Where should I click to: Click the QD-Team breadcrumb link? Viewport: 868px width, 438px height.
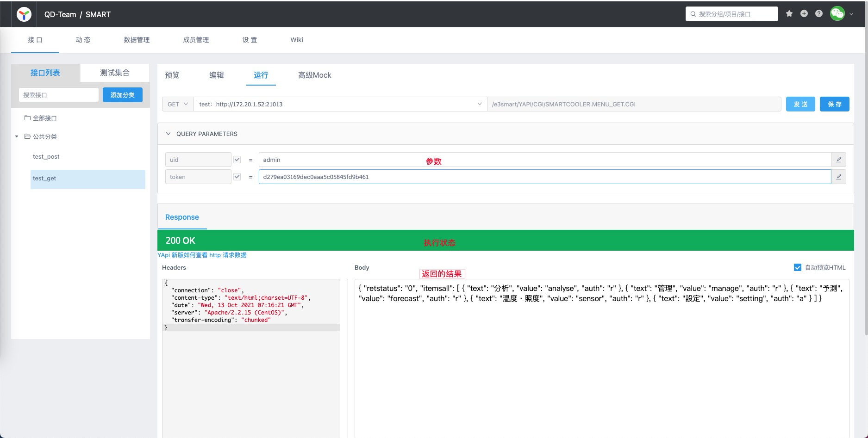[x=60, y=14]
